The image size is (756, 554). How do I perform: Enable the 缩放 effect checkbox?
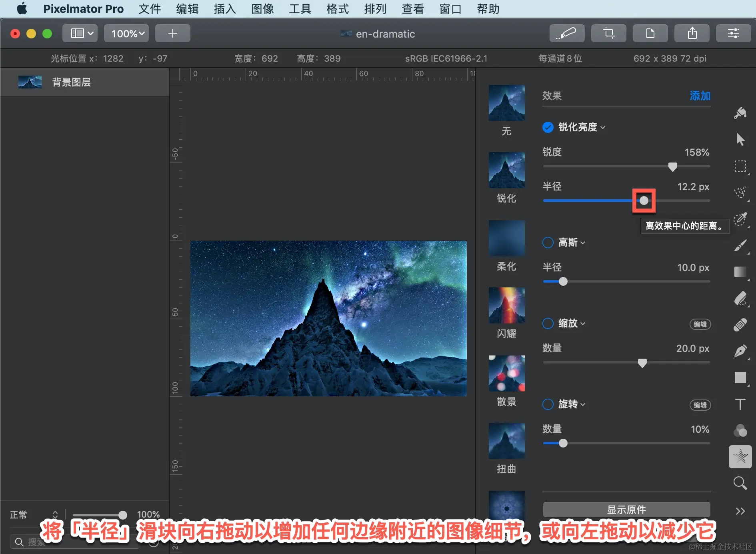[x=548, y=323]
